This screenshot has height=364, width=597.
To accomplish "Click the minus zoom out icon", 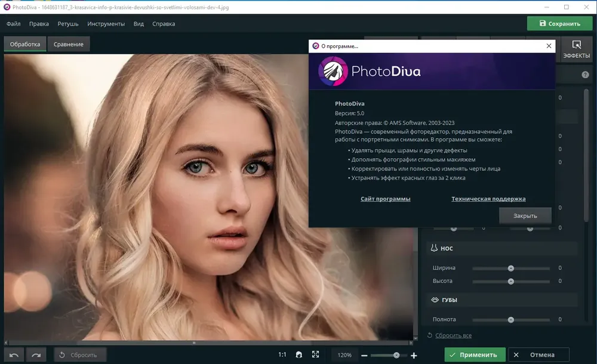I will [x=364, y=356].
